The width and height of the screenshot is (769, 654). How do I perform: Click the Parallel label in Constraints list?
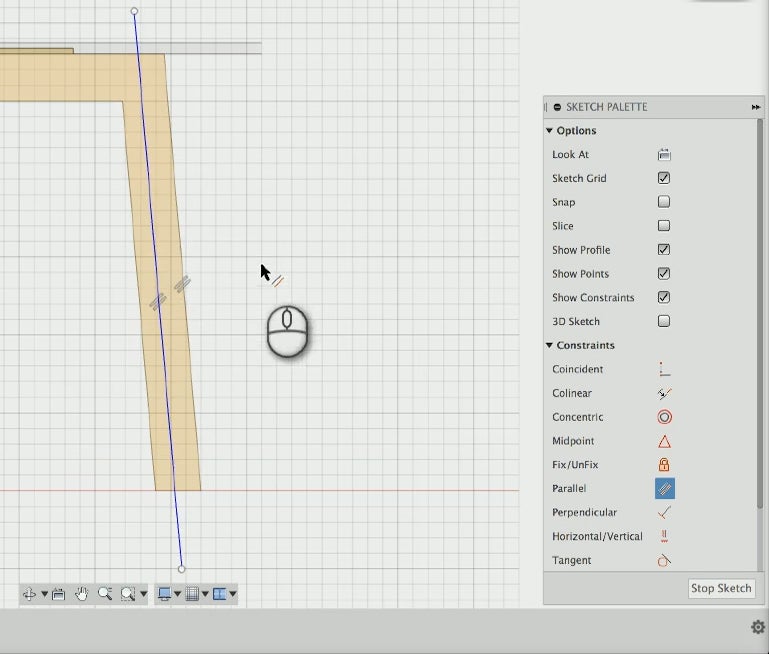pos(569,488)
